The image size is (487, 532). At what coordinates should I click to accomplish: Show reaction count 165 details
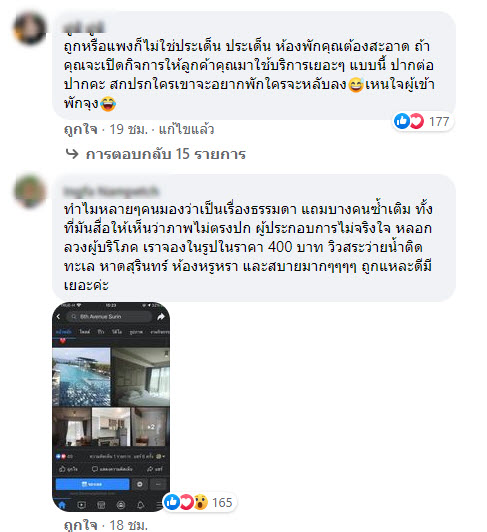pyautogui.click(x=222, y=502)
